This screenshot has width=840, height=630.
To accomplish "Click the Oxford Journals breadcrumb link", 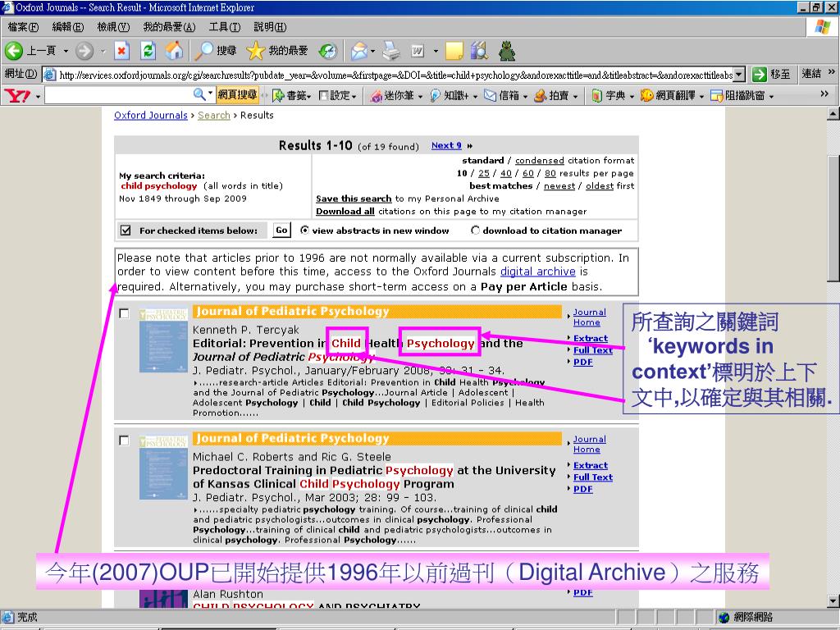I will point(151,115).
